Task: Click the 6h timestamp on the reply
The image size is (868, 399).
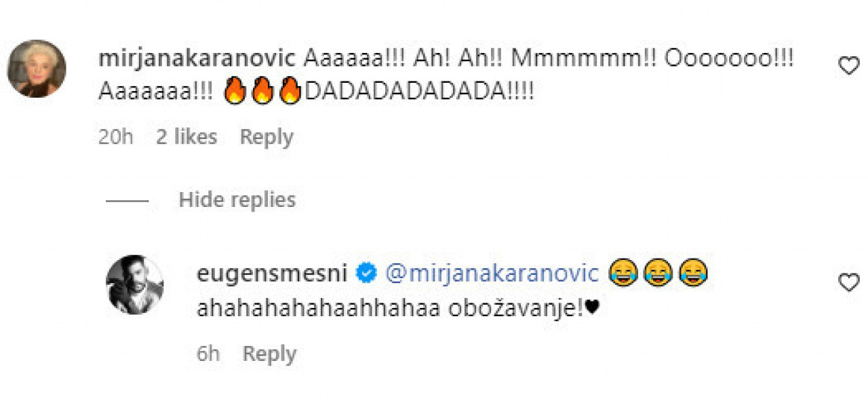Action: 208,354
